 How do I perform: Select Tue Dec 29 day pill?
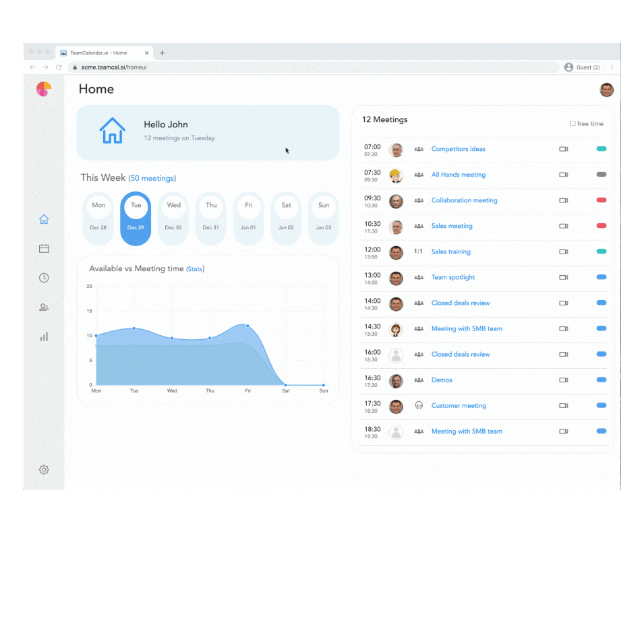tap(136, 218)
